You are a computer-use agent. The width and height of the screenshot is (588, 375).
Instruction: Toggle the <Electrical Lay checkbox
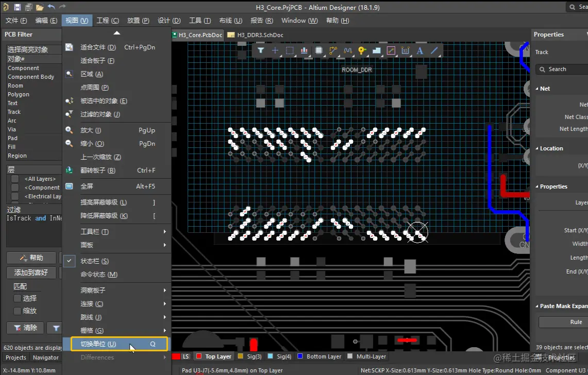[15, 196]
